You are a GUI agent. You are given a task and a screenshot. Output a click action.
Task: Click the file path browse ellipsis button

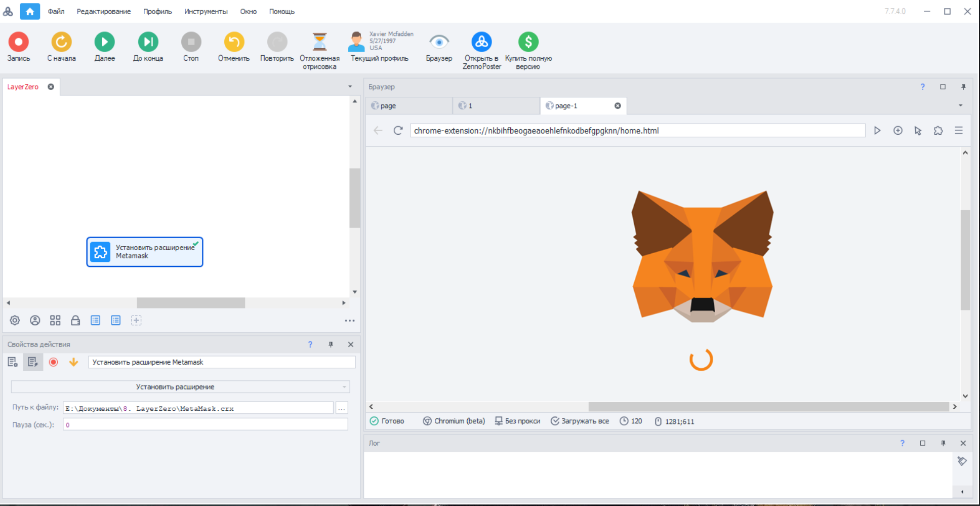click(342, 408)
